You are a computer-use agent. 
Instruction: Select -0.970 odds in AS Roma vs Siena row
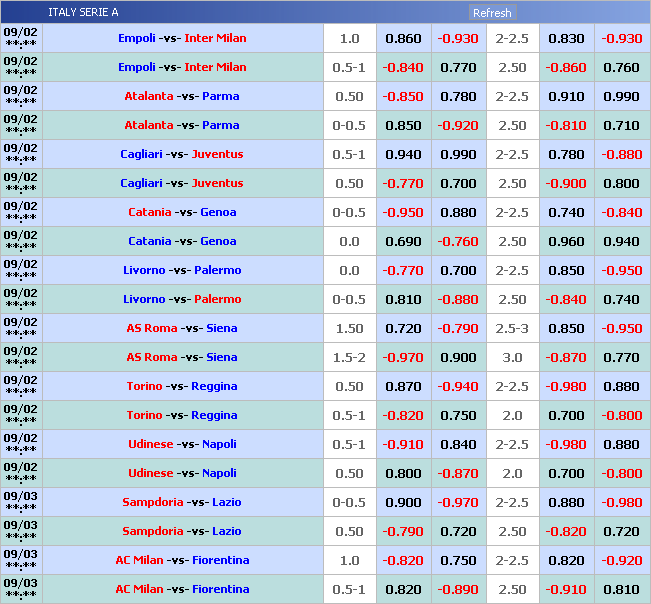click(x=403, y=357)
